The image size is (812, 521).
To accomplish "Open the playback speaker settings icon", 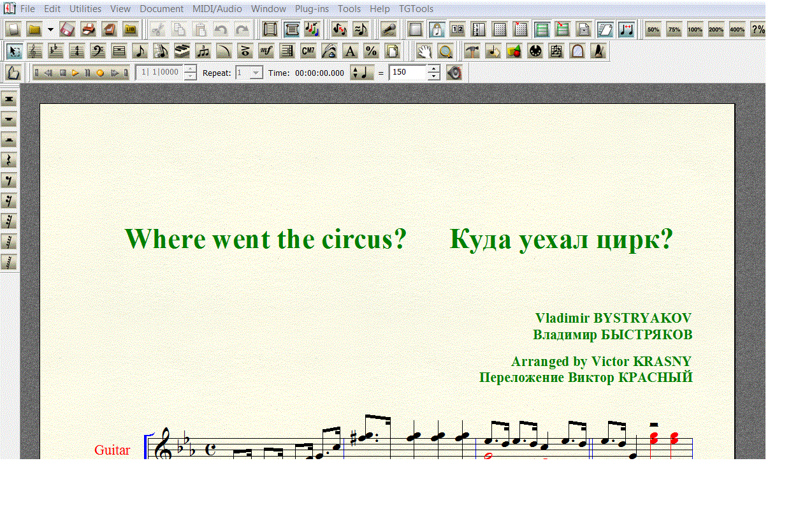I will [x=454, y=73].
